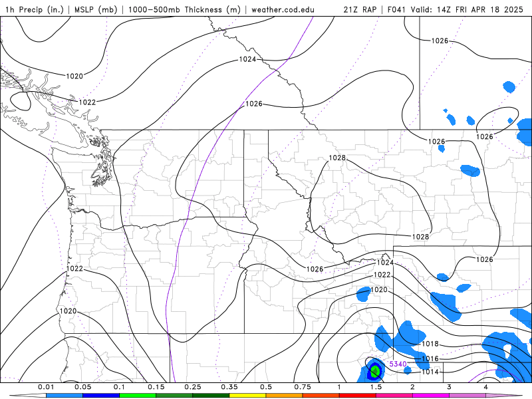Click the red 1 inch legend swatch
The height and width of the screenshot is (399, 532).
point(358,396)
